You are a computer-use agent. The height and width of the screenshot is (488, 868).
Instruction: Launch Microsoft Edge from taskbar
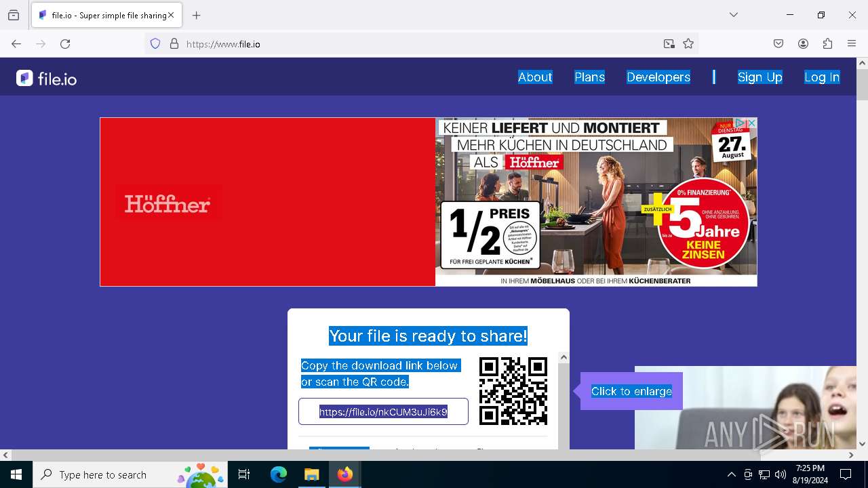tap(279, 474)
